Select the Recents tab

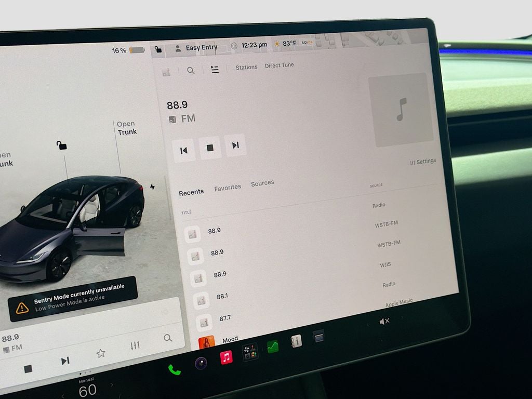coord(191,192)
